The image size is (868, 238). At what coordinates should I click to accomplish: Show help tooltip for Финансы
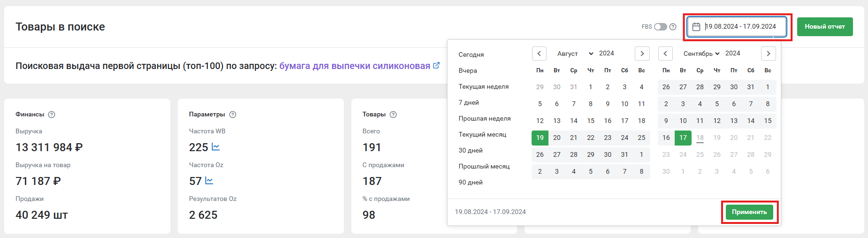coord(52,115)
